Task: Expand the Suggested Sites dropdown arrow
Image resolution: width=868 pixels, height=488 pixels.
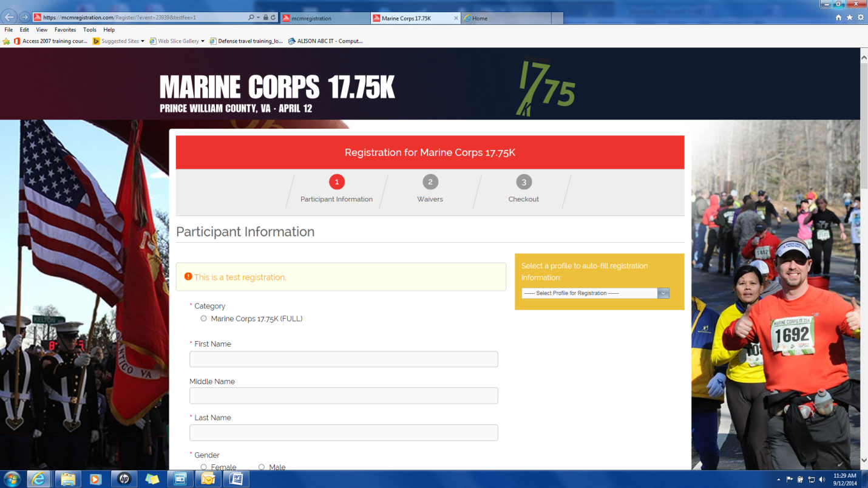Action: [143, 41]
